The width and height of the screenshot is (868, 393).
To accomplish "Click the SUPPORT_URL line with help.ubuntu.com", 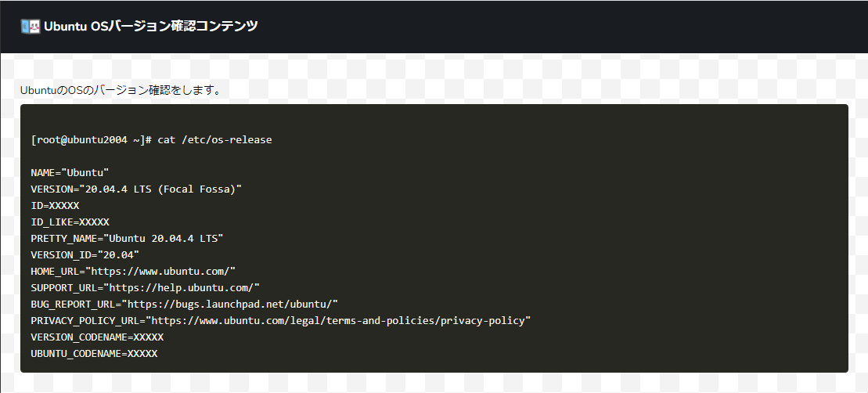I will coord(146,288).
